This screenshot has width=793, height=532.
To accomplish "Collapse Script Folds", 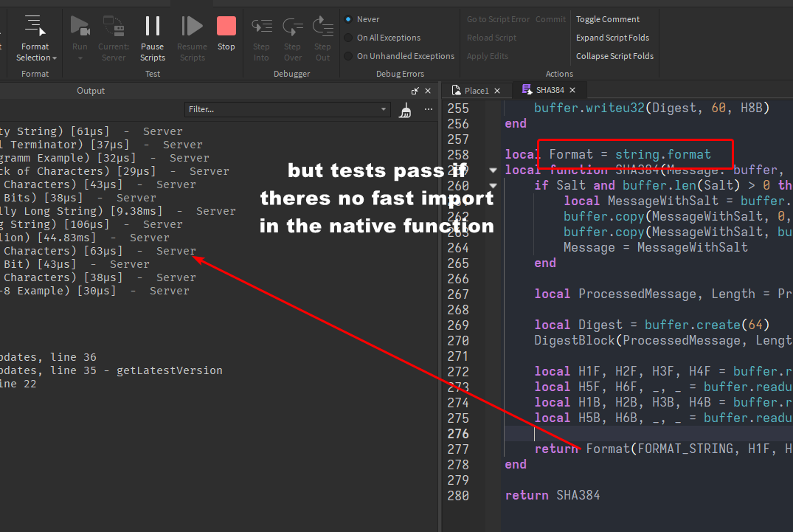I will (614, 56).
